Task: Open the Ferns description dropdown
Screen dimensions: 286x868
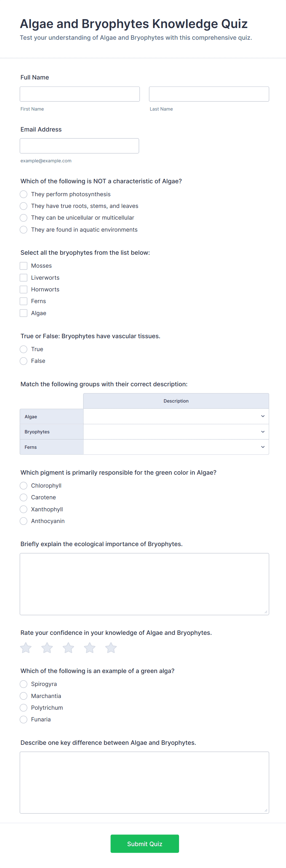Action: tap(176, 447)
